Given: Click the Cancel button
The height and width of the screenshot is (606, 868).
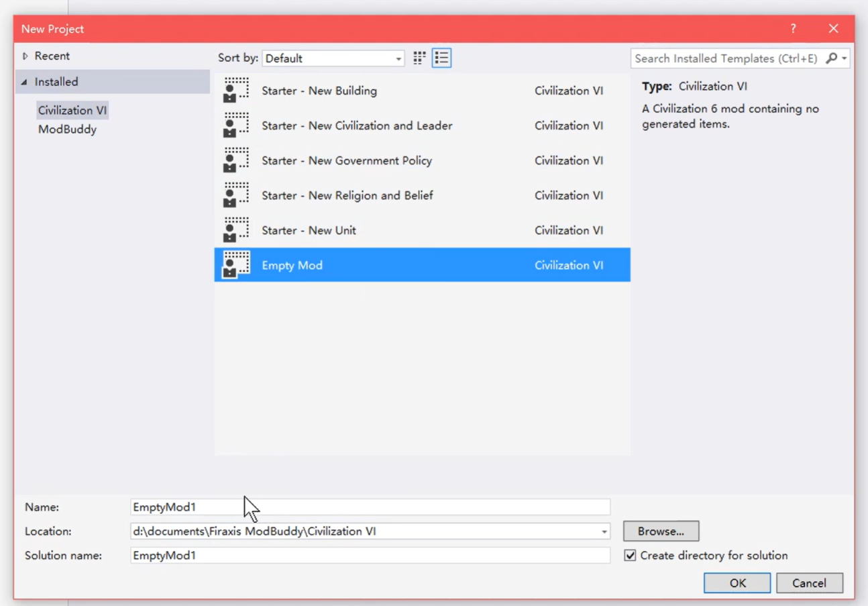Looking at the screenshot, I should (x=809, y=583).
